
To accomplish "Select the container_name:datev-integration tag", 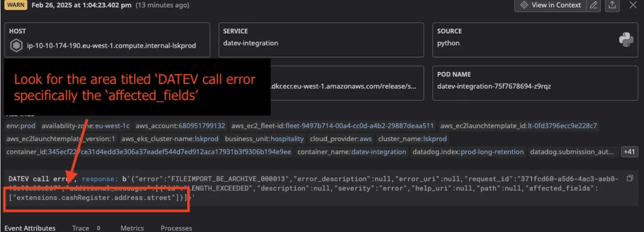I will click(x=351, y=152).
